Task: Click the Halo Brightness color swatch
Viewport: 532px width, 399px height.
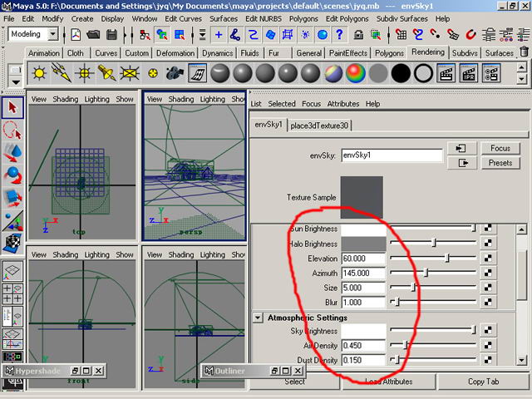Action: [363, 244]
